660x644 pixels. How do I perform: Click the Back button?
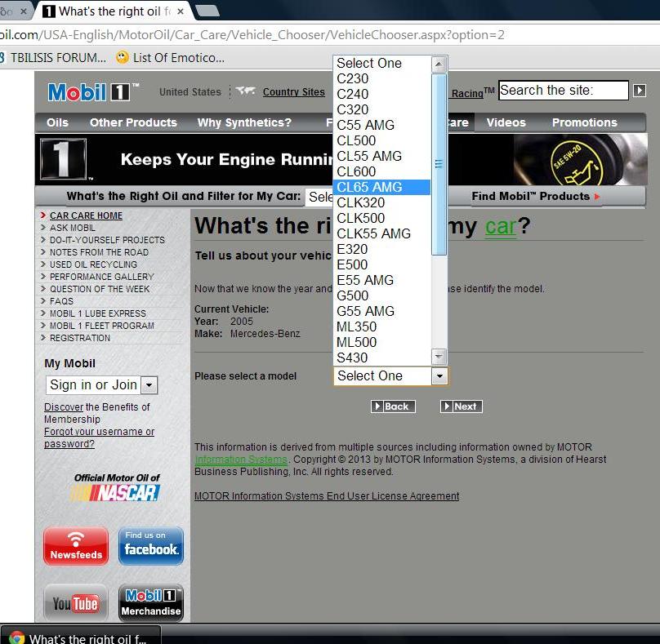(393, 406)
